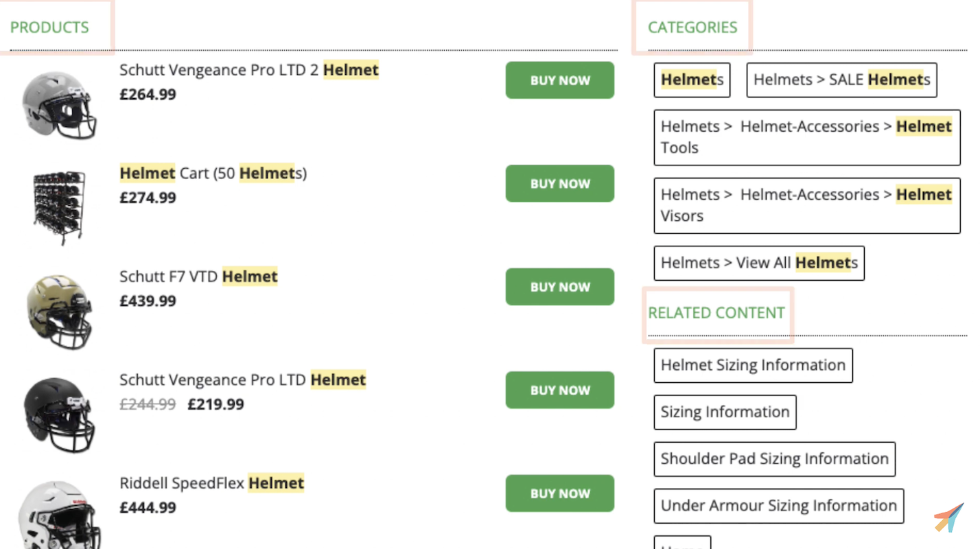Viewport: 980px width, 549px height.
Task: Select the Helmets category
Action: [692, 80]
